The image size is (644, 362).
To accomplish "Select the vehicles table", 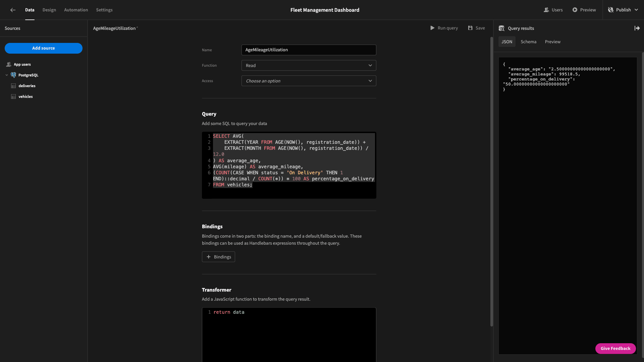I will tap(25, 97).
